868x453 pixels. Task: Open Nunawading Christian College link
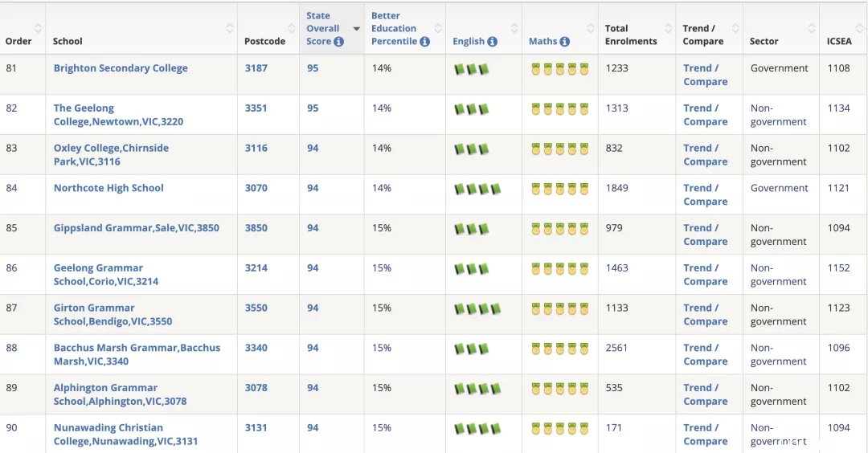click(125, 435)
